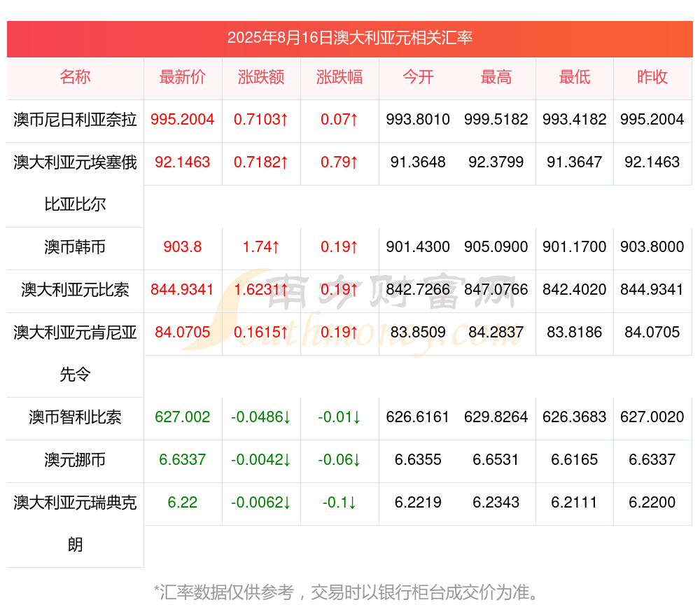Click change amount -0.0062↓
This screenshot has width=700, height=614.
click(261, 502)
